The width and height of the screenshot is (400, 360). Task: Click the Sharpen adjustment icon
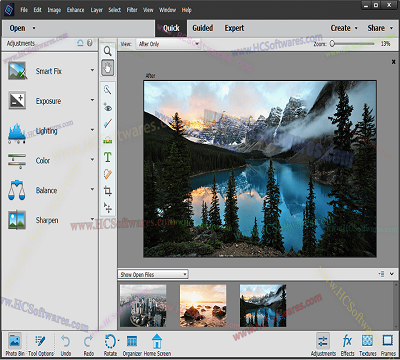[x=17, y=220]
